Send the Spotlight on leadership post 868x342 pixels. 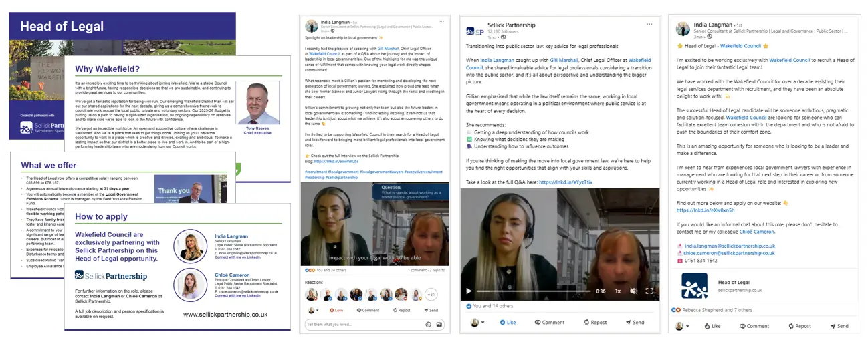click(431, 310)
